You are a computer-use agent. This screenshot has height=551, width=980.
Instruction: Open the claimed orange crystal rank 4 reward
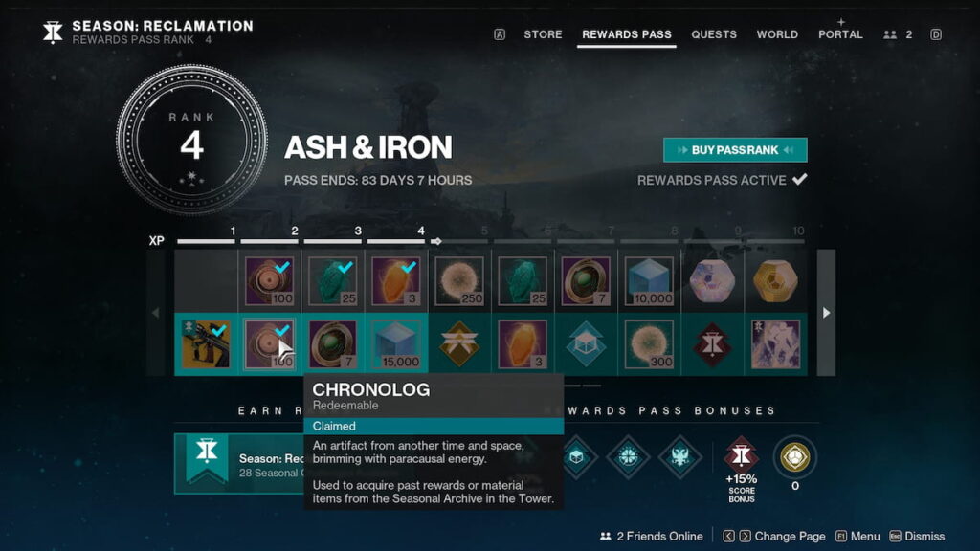point(396,281)
